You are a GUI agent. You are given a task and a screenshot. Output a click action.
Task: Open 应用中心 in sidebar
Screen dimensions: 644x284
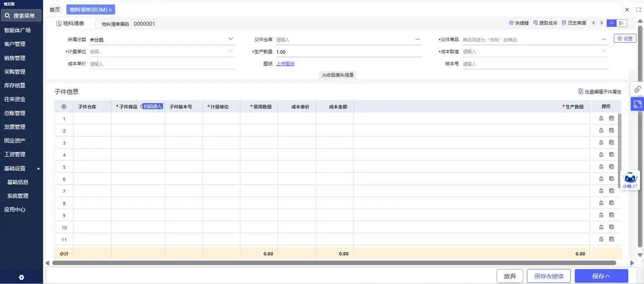tap(15, 209)
